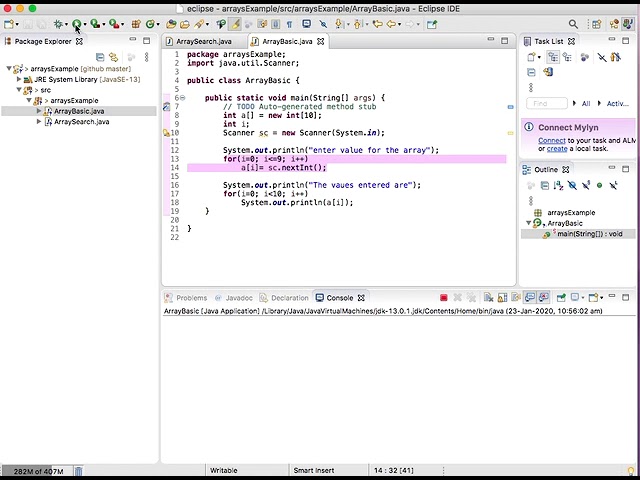Select arraysExample package in Outline

571,213
